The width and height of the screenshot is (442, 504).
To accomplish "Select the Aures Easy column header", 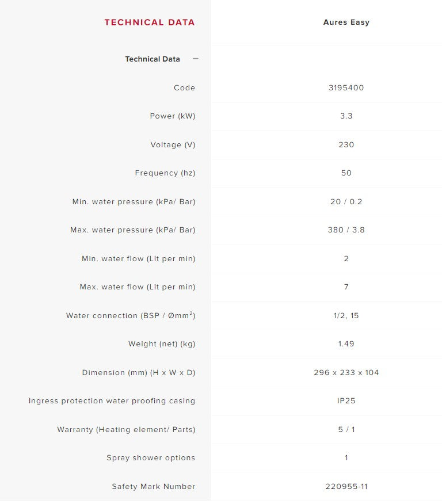I will point(346,22).
